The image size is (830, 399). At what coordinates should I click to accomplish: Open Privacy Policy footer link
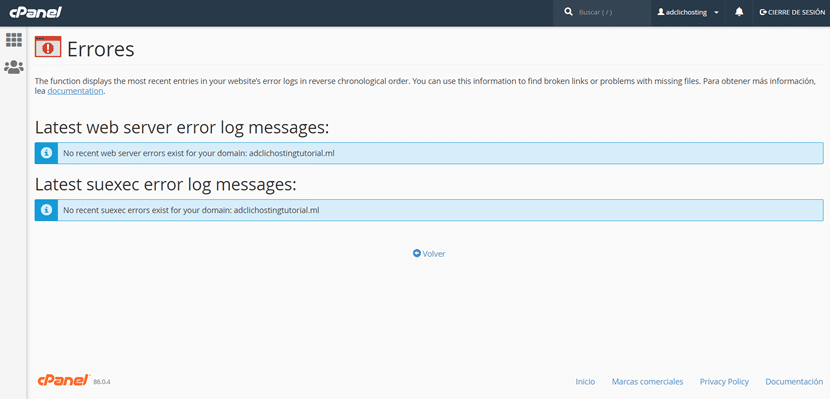pos(724,382)
